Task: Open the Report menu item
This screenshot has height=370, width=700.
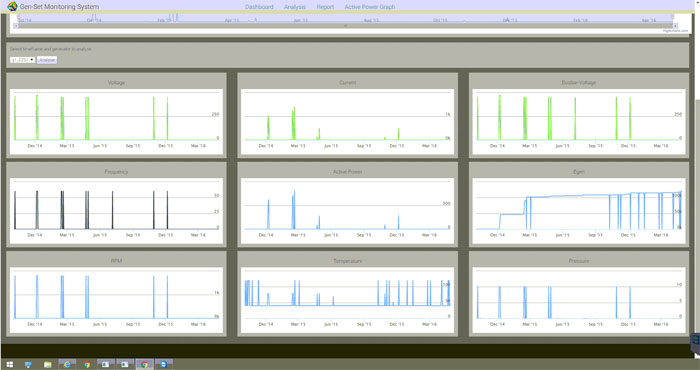Action: [x=325, y=7]
